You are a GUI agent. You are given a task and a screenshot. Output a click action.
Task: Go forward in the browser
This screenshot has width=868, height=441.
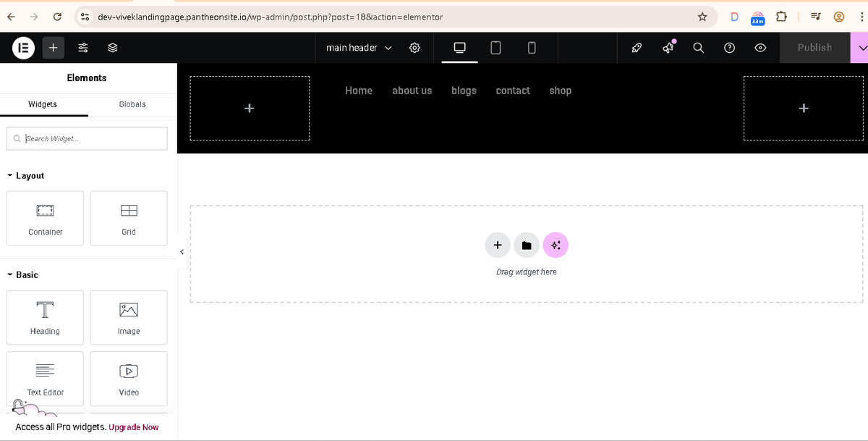coord(34,16)
